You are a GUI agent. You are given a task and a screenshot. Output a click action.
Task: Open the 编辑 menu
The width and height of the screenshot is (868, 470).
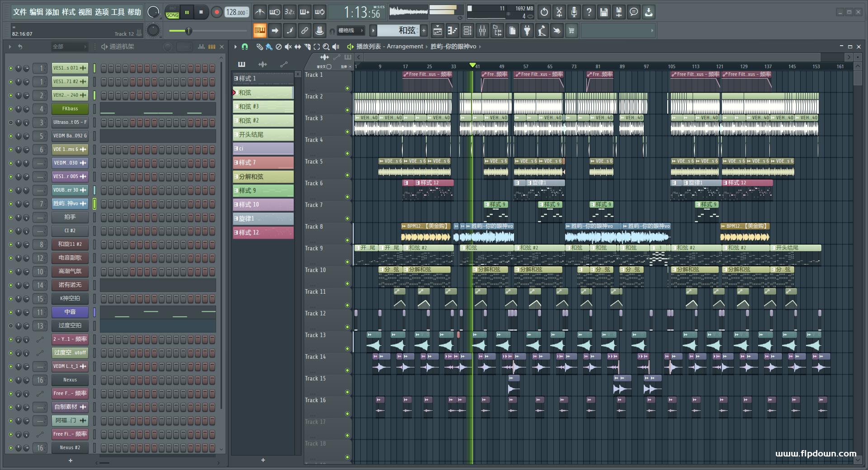click(36, 12)
